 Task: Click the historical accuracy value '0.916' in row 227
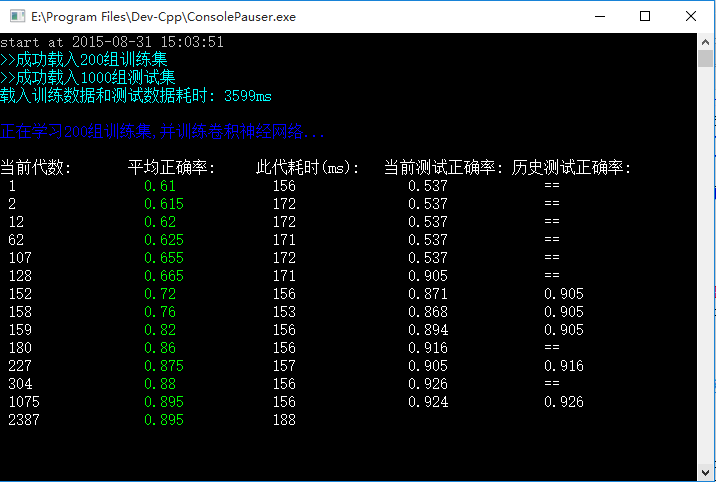point(564,366)
